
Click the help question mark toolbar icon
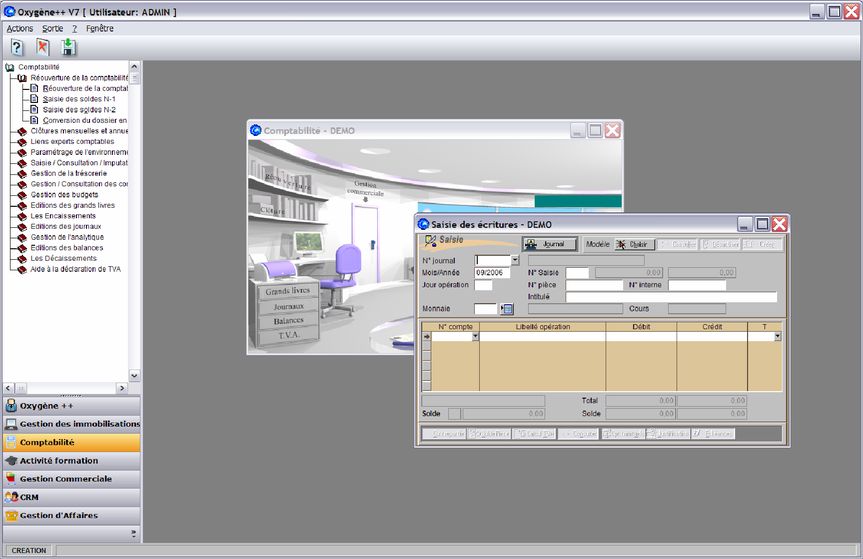(x=17, y=47)
